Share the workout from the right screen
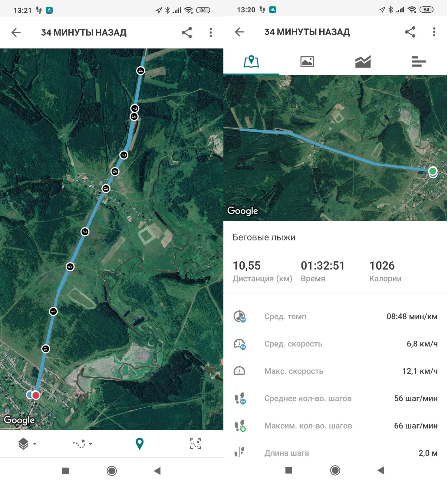 (x=411, y=32)
